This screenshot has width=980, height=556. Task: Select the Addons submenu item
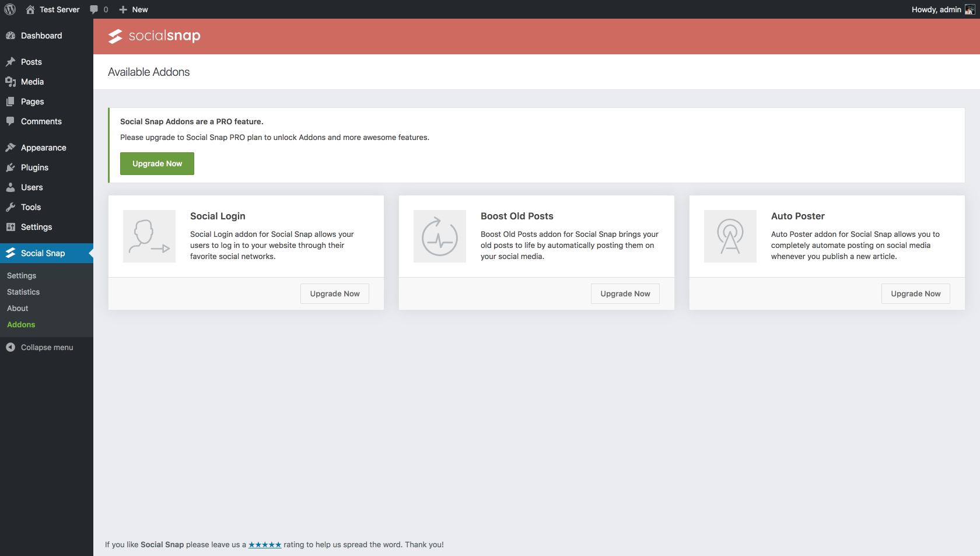[21, 324]
